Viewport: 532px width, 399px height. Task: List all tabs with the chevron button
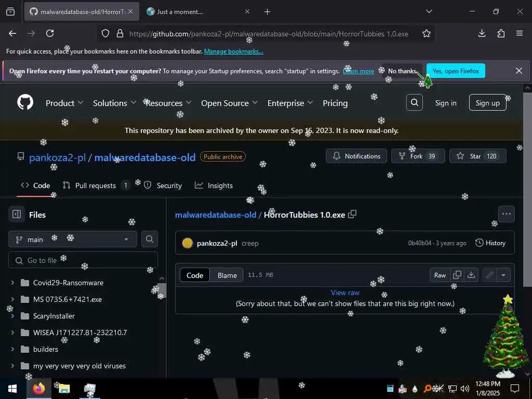429,11
